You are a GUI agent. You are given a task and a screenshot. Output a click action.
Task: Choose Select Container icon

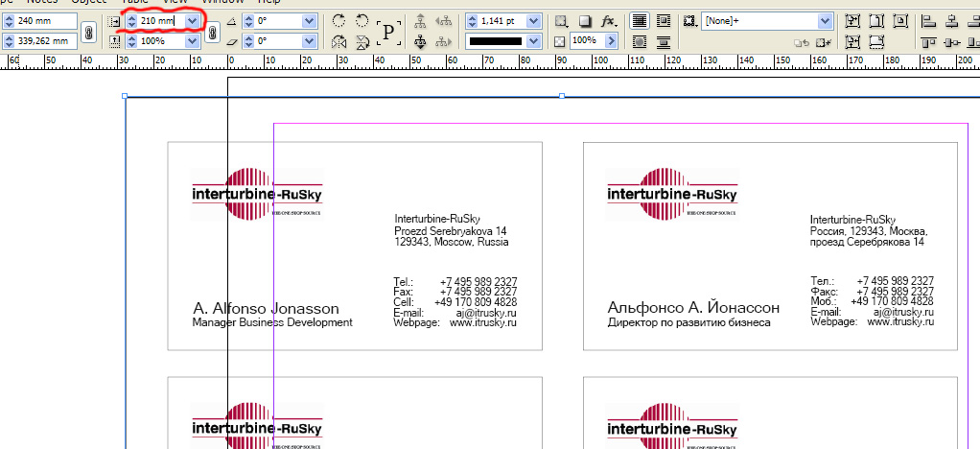point(420,21)
